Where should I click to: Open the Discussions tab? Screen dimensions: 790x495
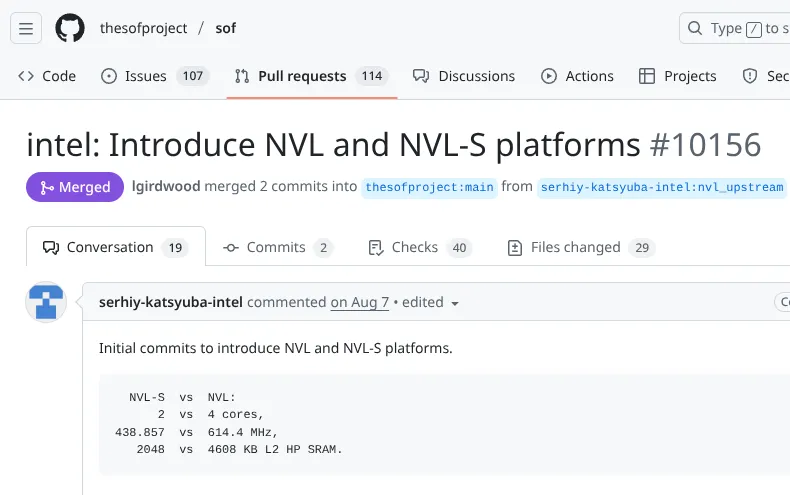click(x=464, y=76)
